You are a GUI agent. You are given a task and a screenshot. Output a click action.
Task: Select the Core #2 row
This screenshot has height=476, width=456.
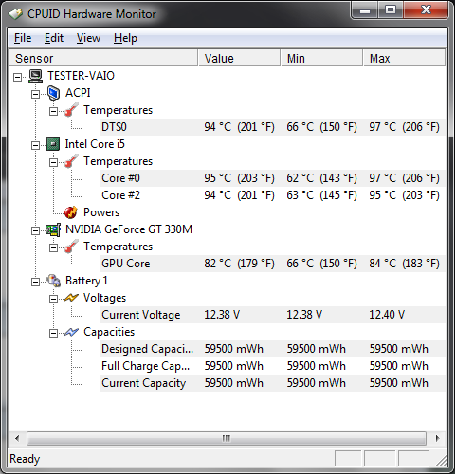pyautogui.click(x=272, y=195)
